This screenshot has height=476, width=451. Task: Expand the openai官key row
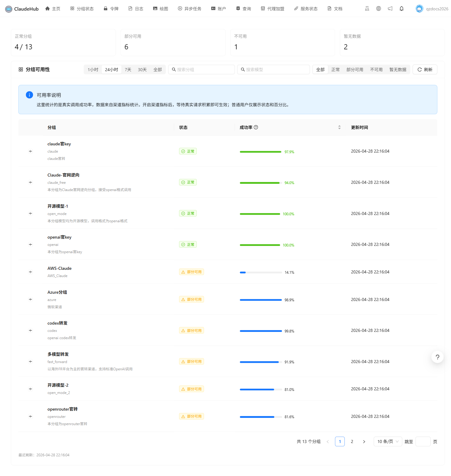tap(30, 244)
